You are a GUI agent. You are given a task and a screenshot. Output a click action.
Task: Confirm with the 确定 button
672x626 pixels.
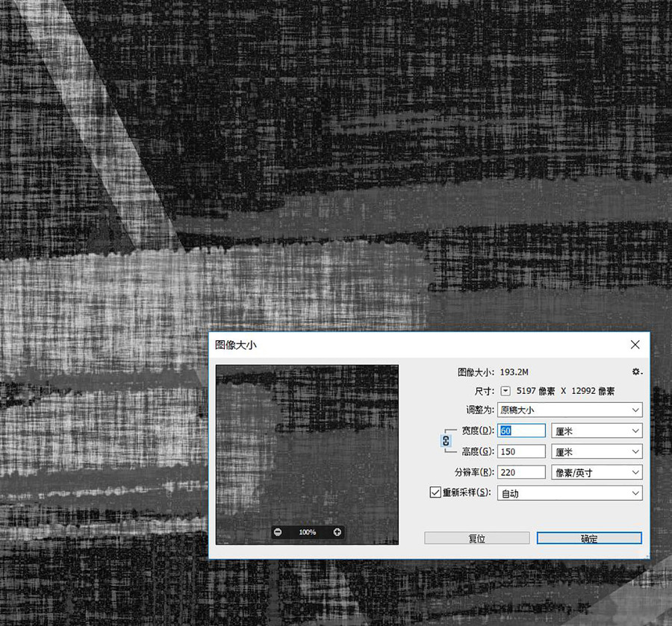589,538
